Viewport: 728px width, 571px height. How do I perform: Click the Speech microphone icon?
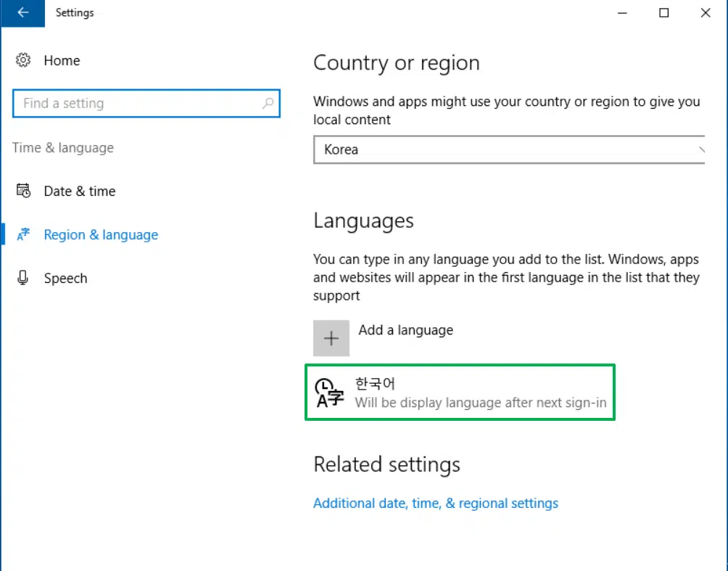pos(22,278)
